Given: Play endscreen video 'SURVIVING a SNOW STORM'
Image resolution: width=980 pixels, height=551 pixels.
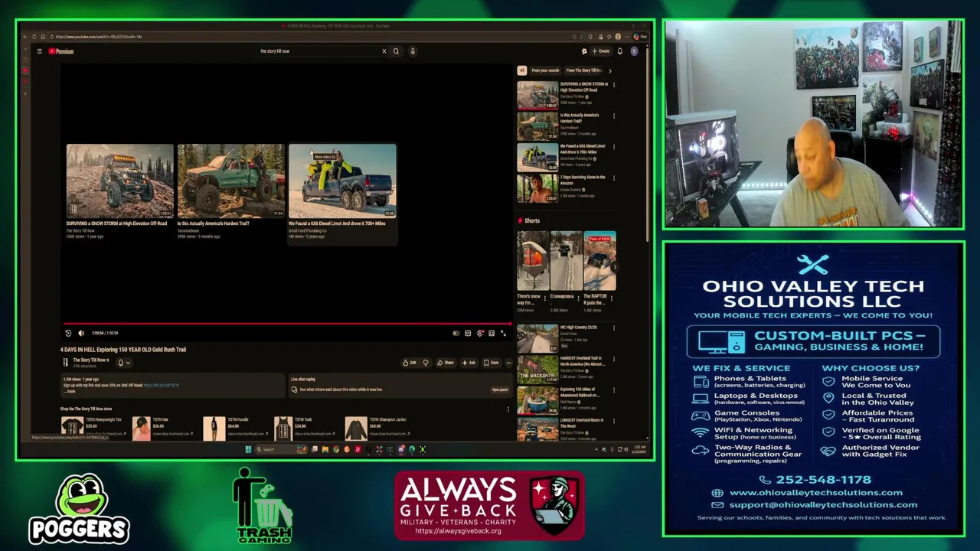Looking at the screenshot, I should (x=119, y=181).
